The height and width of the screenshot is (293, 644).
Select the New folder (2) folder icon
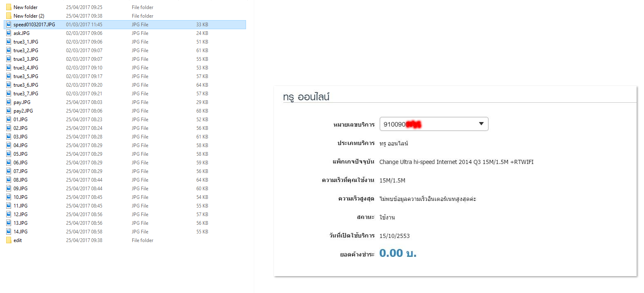coord(9,16)
